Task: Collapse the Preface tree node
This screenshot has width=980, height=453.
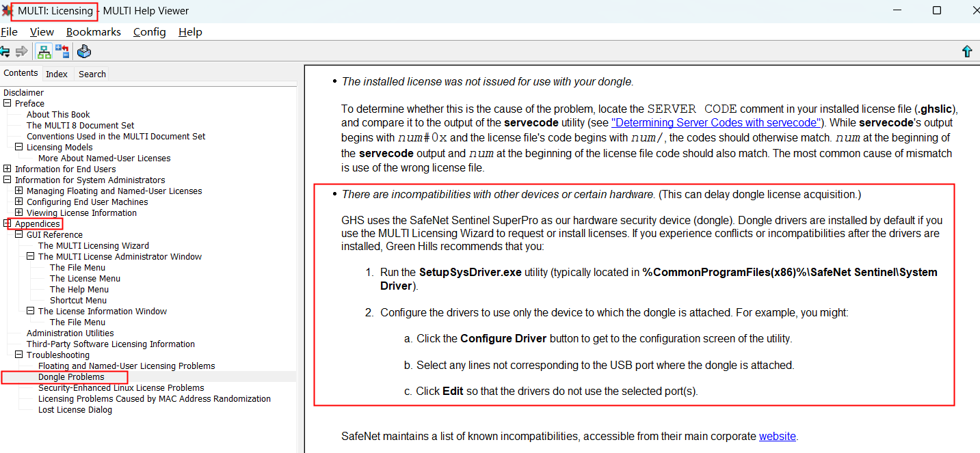Action: click(x=8, y=103)
